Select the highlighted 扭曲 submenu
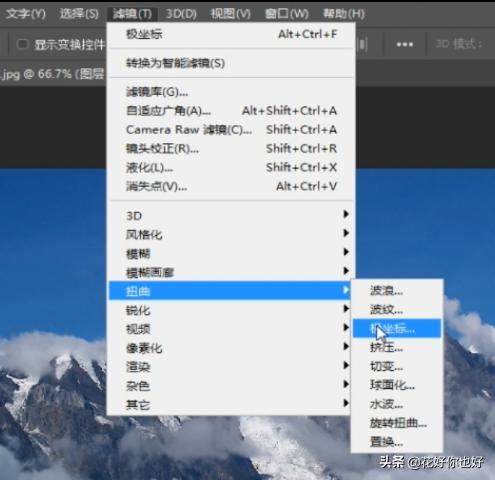 (x=230, y=291)
